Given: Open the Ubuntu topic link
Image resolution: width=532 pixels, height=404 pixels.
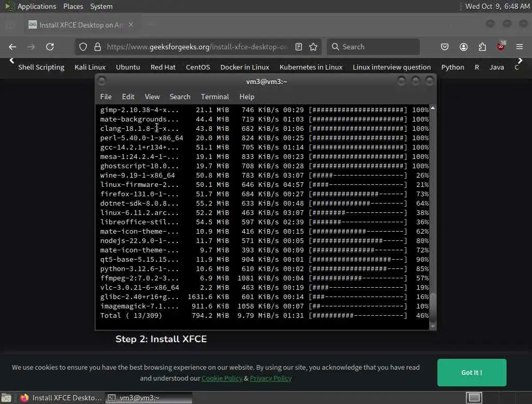Looking at the screenshot, I should 128,67.
